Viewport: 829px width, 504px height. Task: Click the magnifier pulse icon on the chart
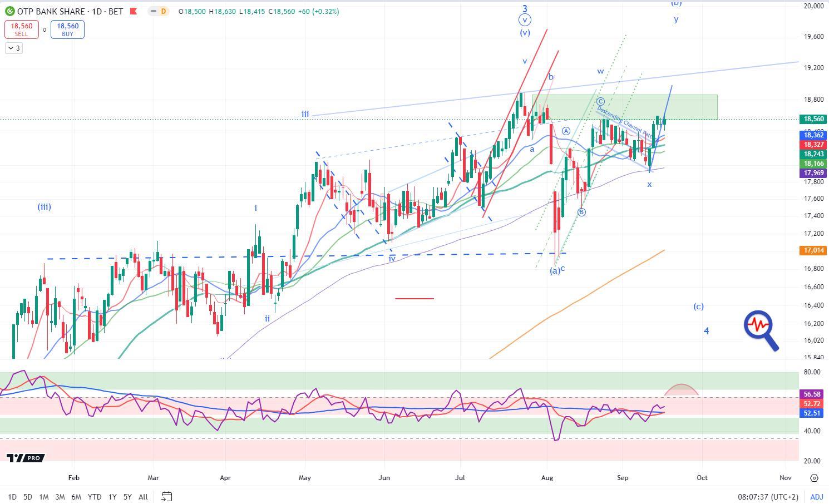coord(761,331)
